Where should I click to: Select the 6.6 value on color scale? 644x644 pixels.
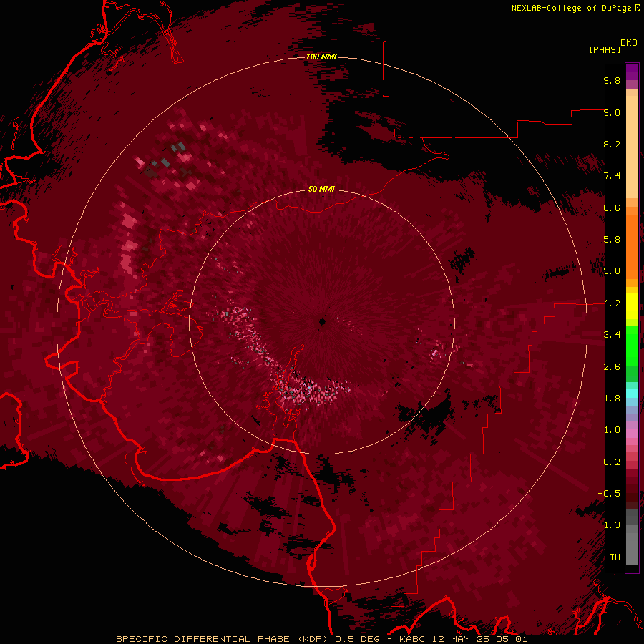[612, 208]
